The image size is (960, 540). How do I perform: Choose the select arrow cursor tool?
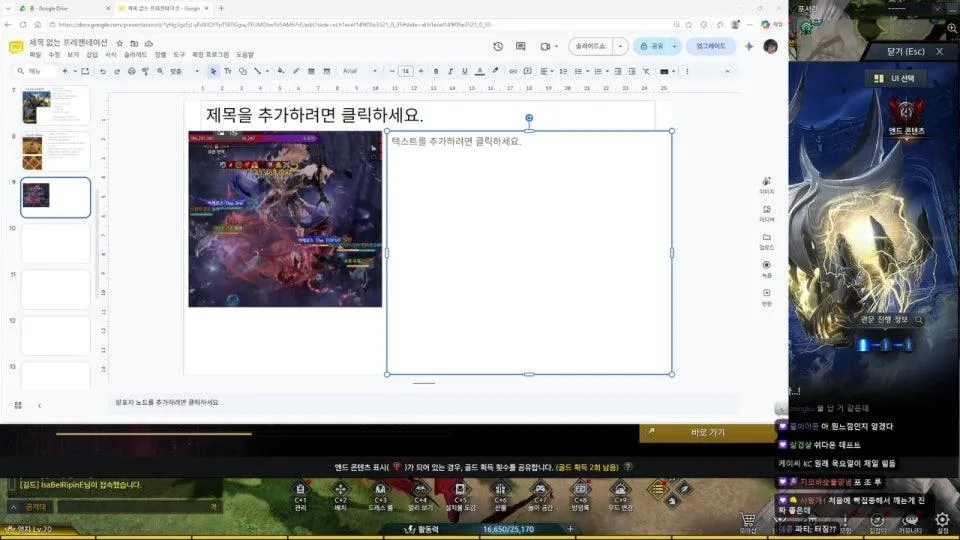tap(213, 72)
